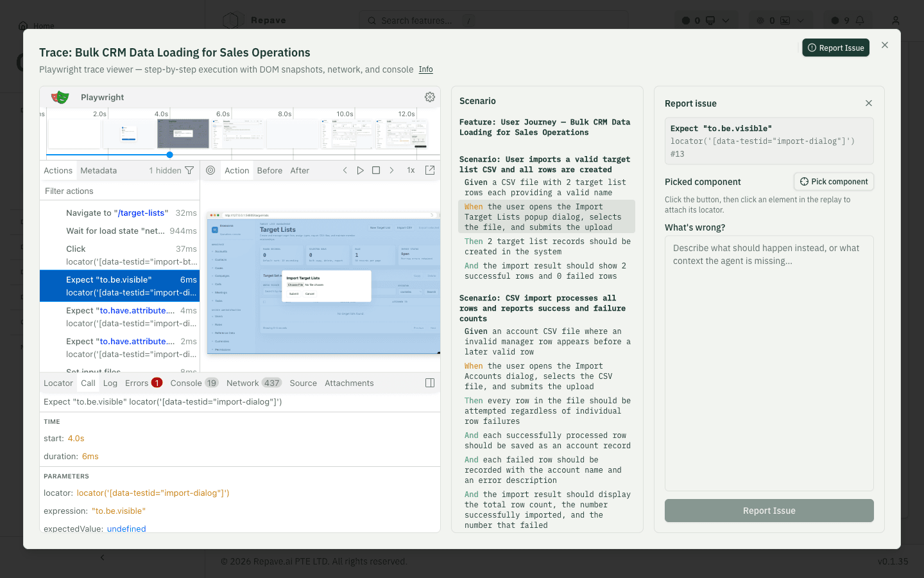Open snapshot in new tab icon

coord(430,170)
